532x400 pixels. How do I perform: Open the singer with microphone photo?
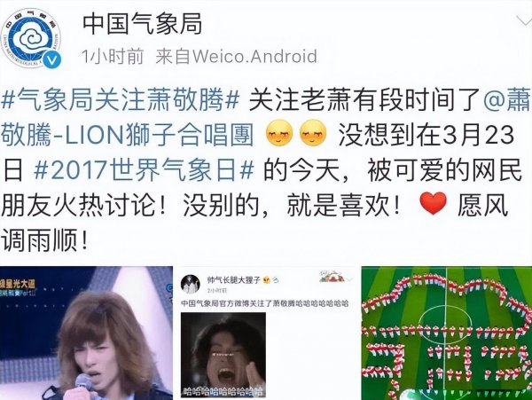pyautogui.click(x=86, y=333)
